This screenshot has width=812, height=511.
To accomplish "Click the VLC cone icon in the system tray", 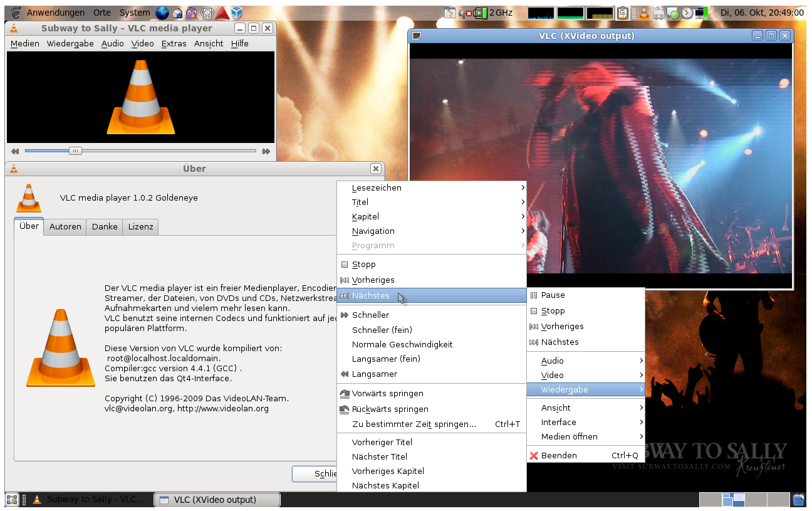I will pyautogui.click(x=644, y=13).
